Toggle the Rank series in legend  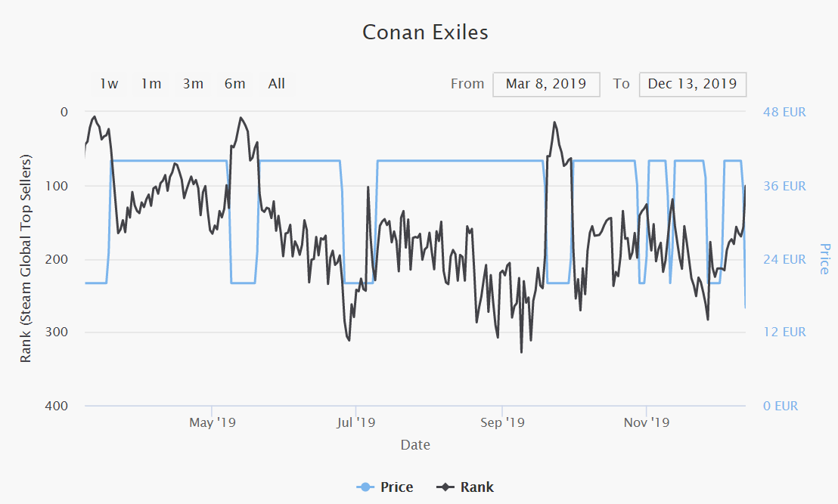point(476,487)
